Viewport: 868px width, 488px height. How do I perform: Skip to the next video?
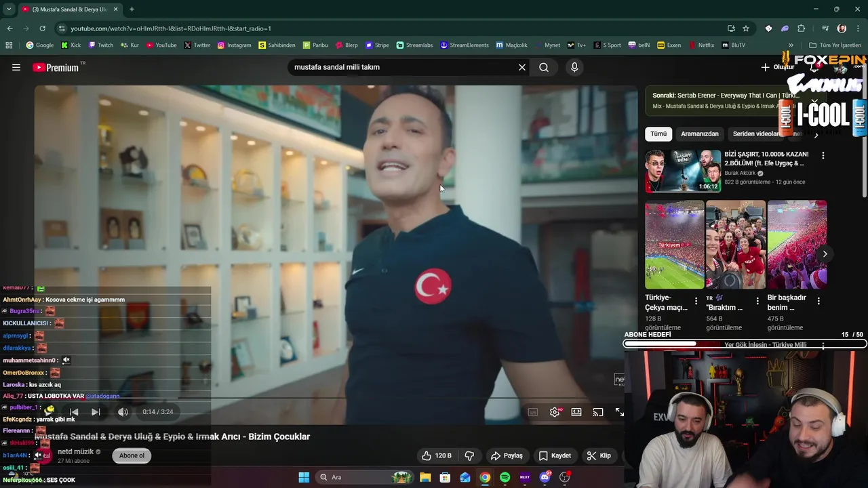96,411
